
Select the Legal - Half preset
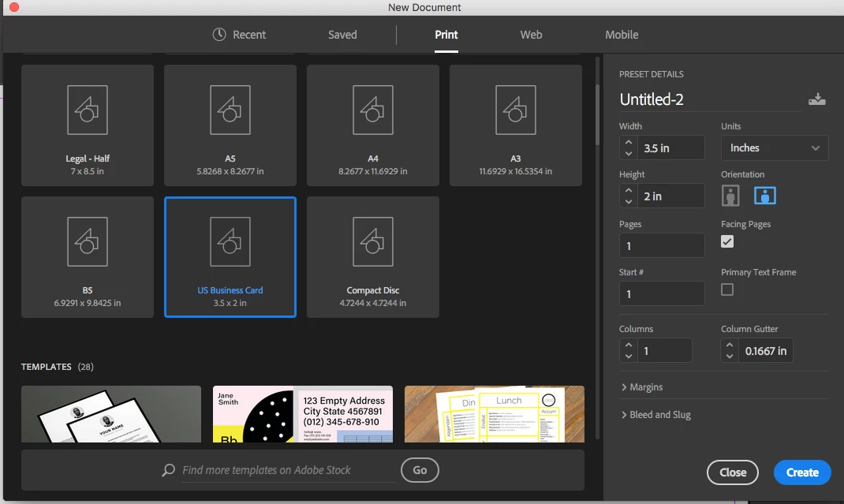pyautogui.click(x=88, y=125)
